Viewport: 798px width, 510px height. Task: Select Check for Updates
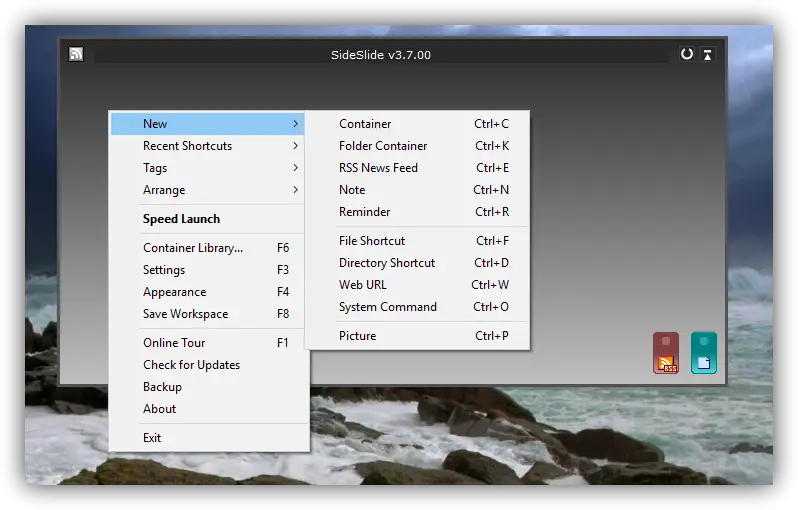click(x=209, y=365)
